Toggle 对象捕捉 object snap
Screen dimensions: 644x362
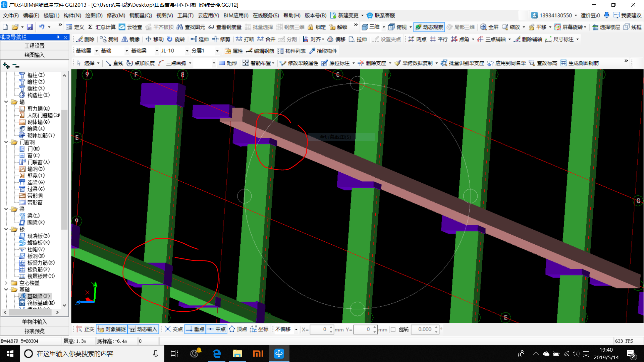pos(111,329)
